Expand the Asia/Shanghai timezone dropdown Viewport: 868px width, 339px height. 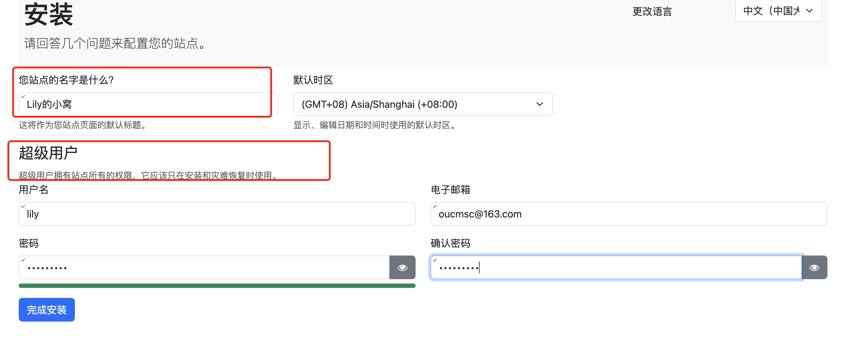pyautogui.click(x=422, y=104)
